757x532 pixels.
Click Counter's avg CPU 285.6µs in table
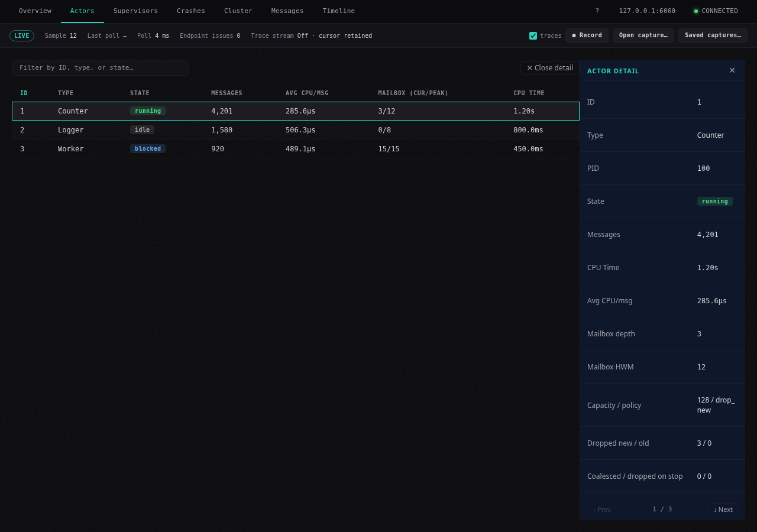tap(300, 111)
